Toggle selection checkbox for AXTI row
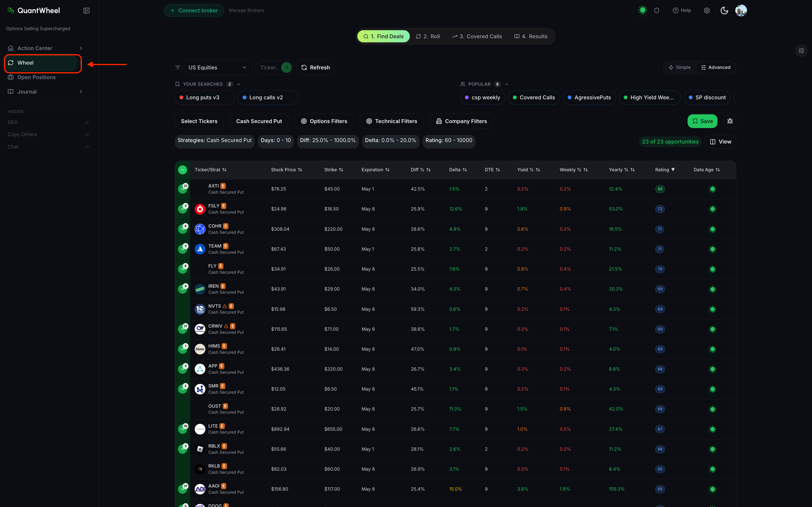The height and width of the screenshot is (507, 812). tap(182, 189)
